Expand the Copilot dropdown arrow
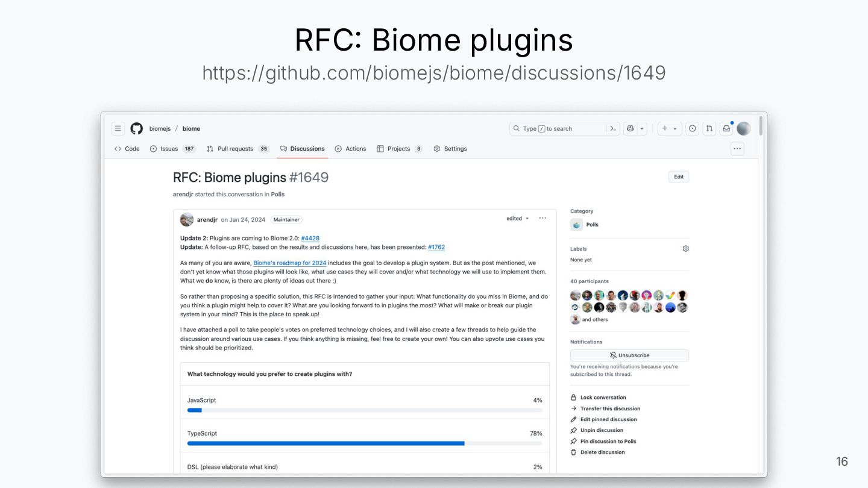The image size is (868, 488). click(x=643, y=128)
